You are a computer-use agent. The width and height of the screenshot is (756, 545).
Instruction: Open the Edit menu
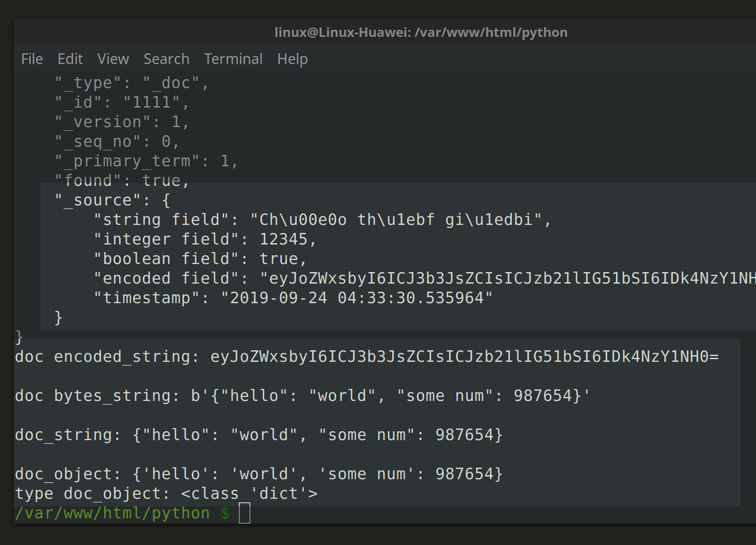[70, 59]
